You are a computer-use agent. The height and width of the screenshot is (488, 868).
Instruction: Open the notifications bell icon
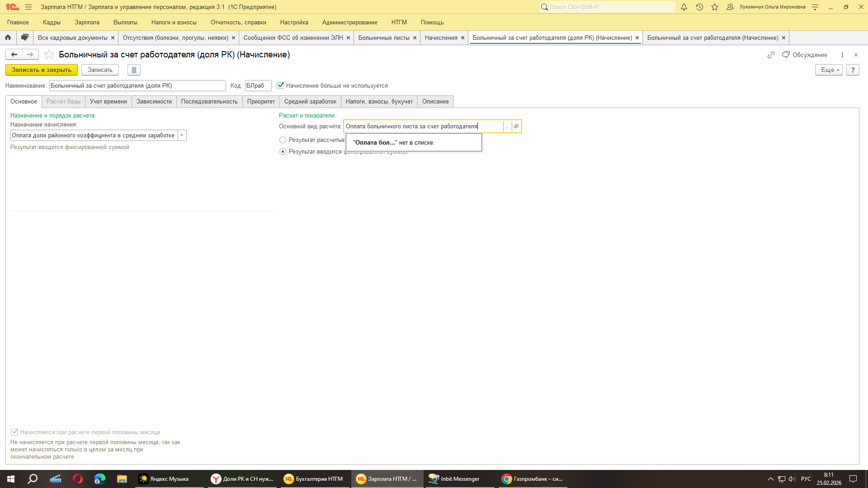(684, 7)
